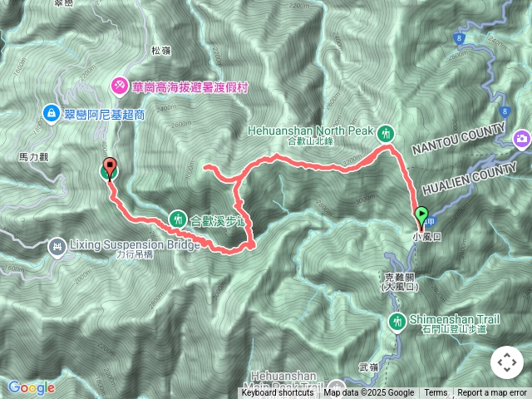Open the 翠巒阿尼基超商 shop pin

pos(52,113)
